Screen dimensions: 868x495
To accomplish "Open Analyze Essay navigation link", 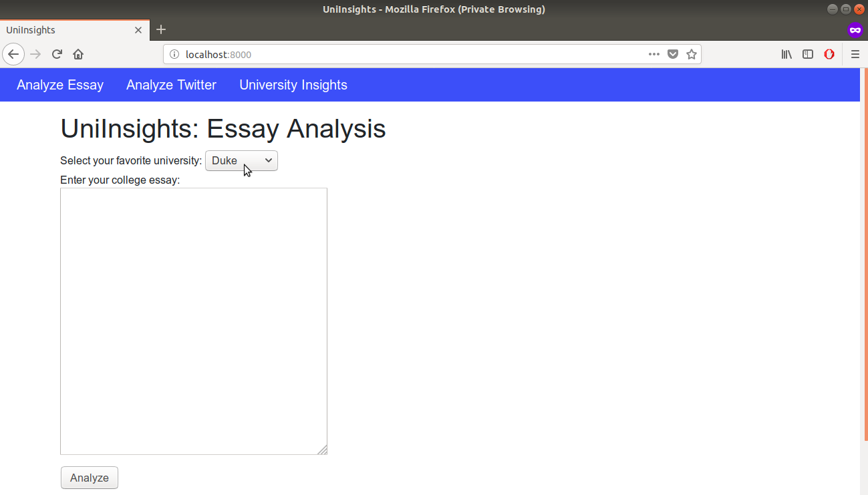I will coord(60,85).
